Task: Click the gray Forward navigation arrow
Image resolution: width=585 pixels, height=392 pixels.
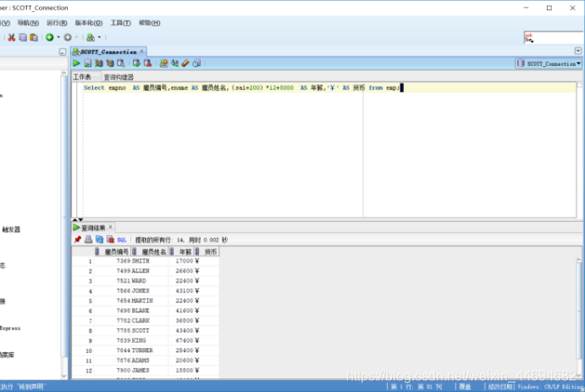Action: [x=68, y=37]
